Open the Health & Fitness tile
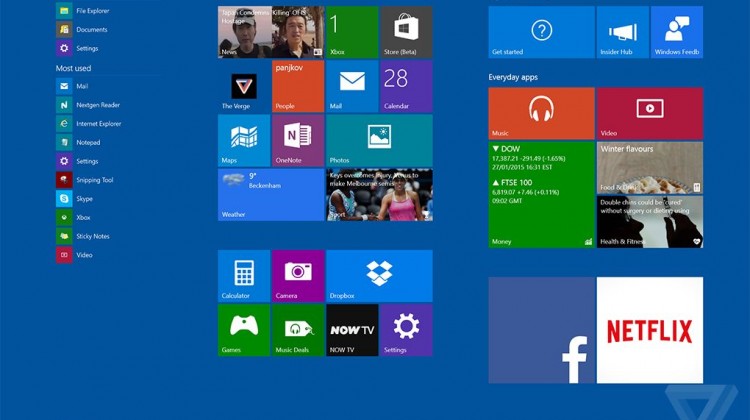The image size is (750, 420). [x=650, y=222]
